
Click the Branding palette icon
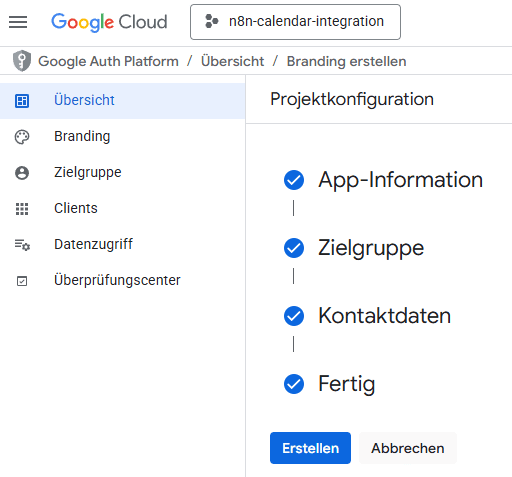click(x=22, y=137)
